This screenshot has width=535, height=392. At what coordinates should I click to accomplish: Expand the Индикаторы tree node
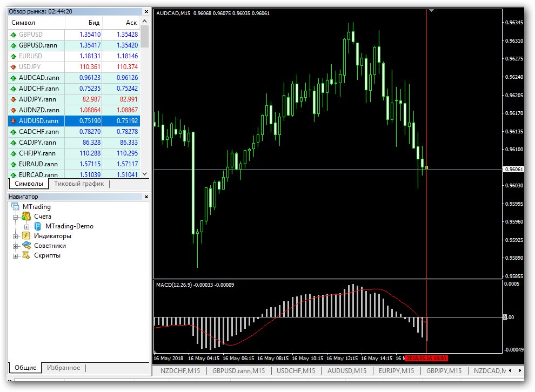pyautogui.click(x=15, y=236)
